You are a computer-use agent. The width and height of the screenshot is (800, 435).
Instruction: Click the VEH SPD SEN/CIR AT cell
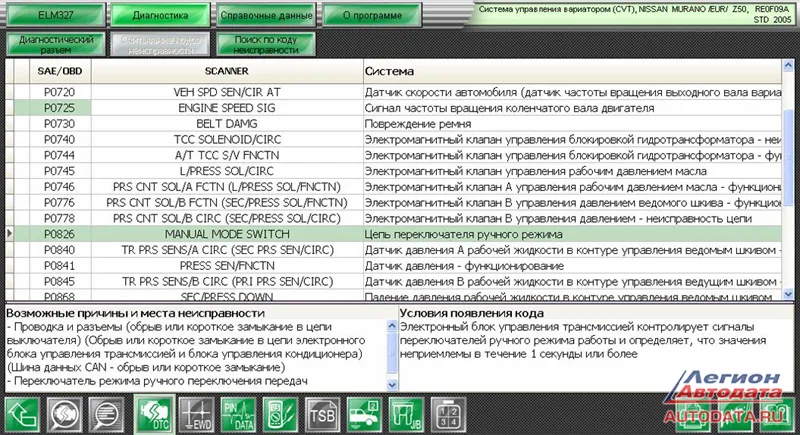[227, 92]
